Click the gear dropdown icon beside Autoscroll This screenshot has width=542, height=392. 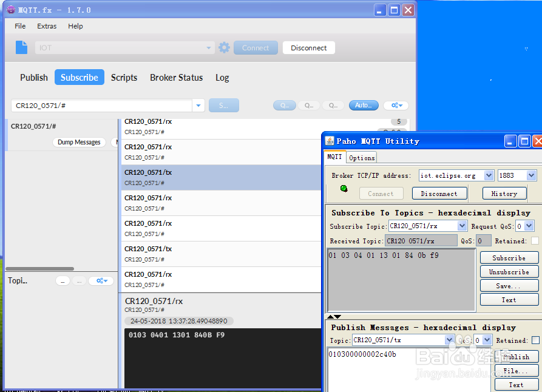[x=396, y=105]
